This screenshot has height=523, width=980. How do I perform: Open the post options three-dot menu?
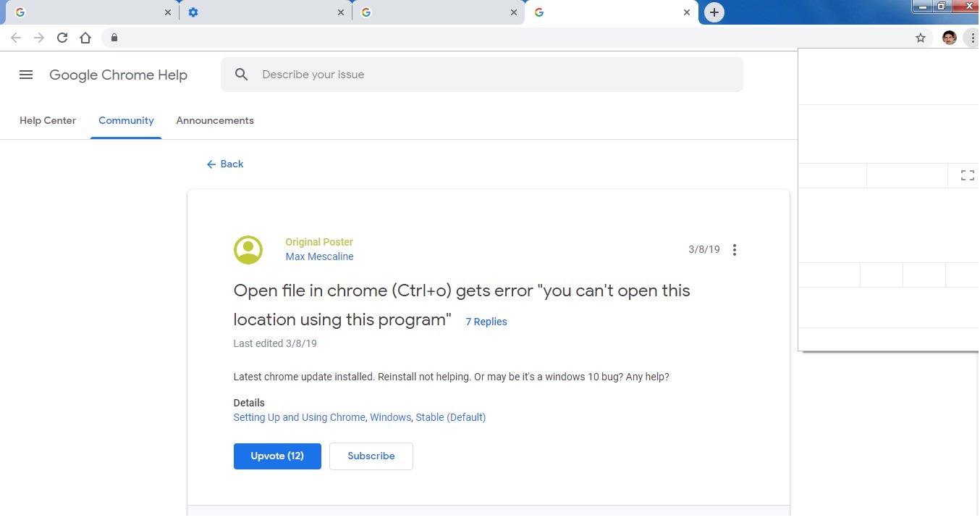pyautogui.click(x=735, y=250)
